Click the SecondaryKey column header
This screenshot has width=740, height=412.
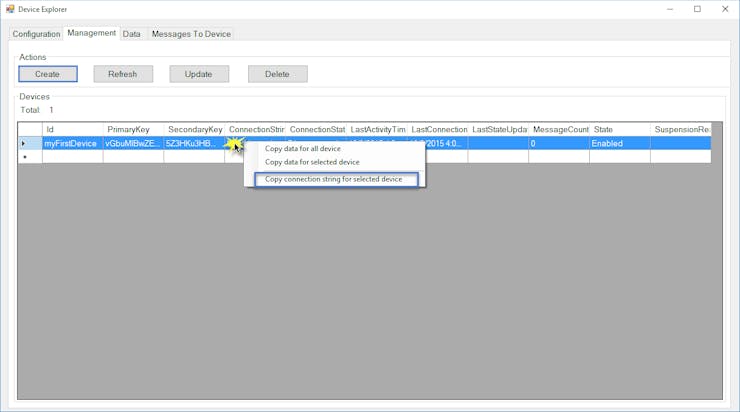pos(194,129)
